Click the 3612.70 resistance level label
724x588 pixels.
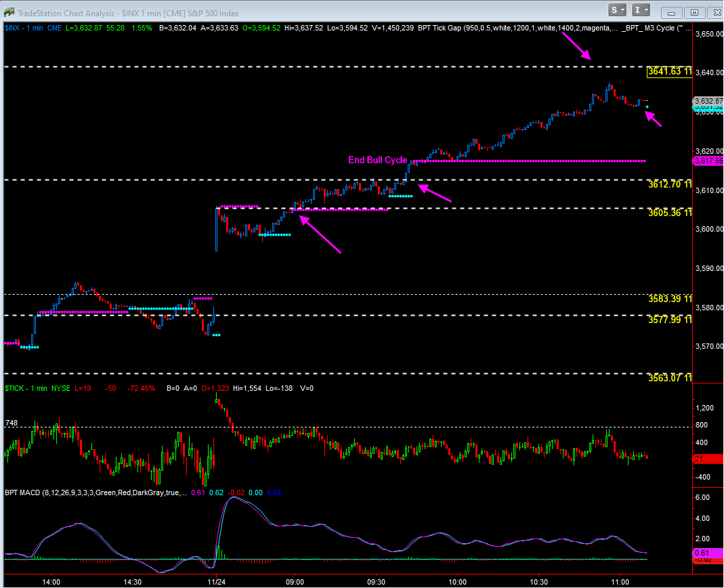(x=669, y=184)
